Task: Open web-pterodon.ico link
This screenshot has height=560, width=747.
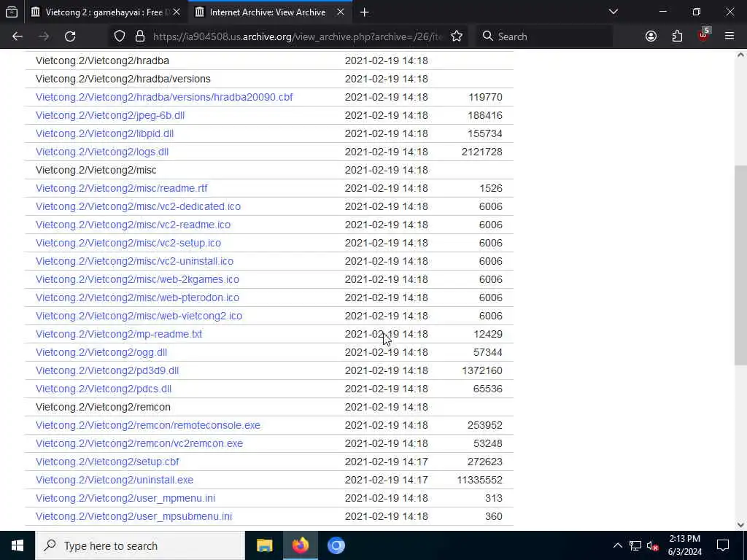Action: (137, 297)
